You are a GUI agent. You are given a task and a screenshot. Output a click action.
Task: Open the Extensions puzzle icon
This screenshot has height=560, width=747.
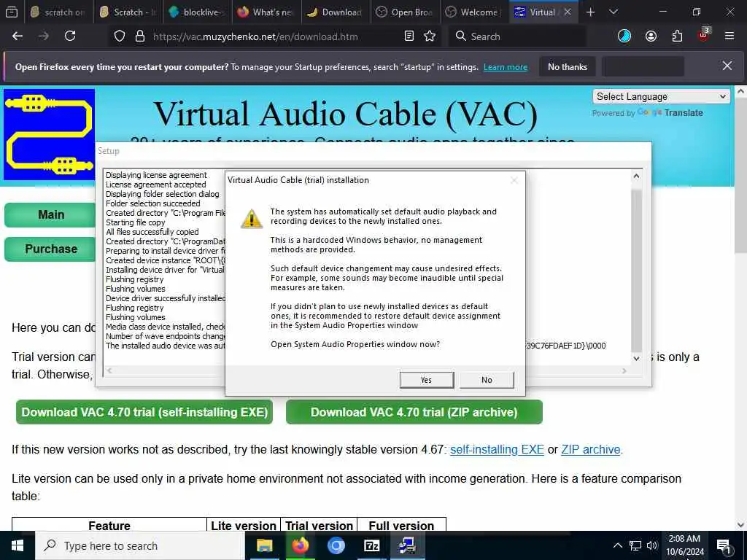click(x=677, y=36)
